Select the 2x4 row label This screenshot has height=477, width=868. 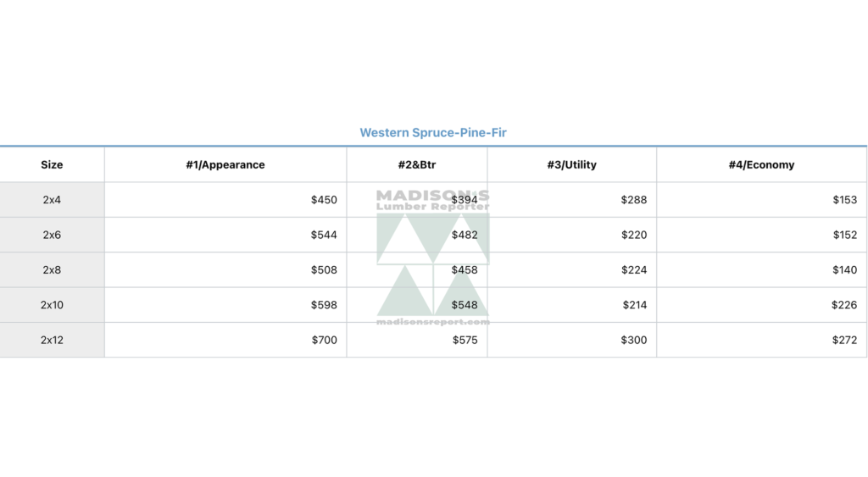coord(52,200)
